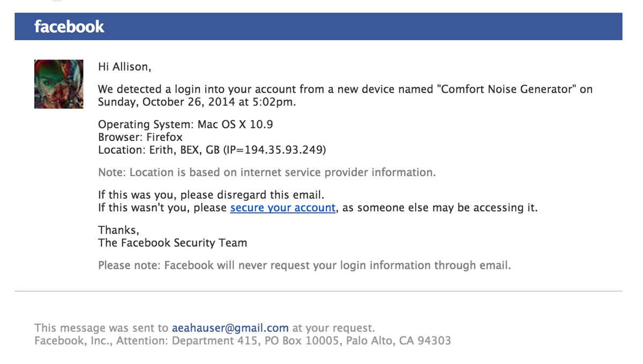Click the horizontal divider above the footer
The height and width of the screenshot is (364, 643).
(x=318, y=291)
